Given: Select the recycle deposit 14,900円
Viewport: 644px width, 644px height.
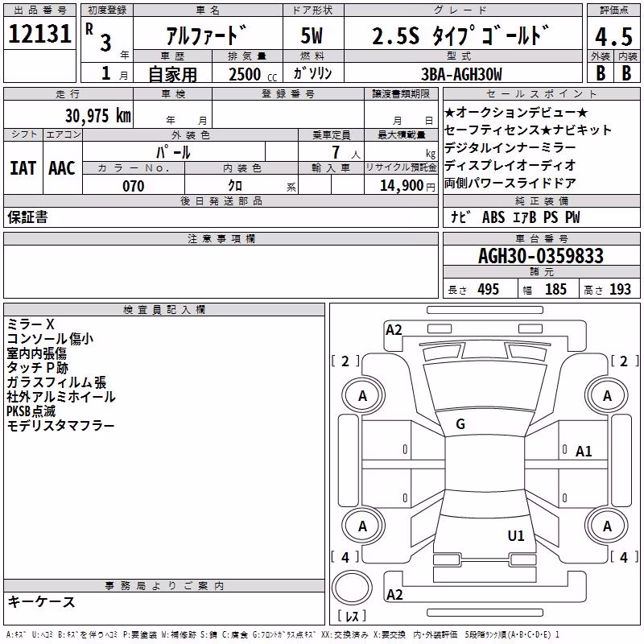Looking at the screenshot, I should [x=407, y=186].
